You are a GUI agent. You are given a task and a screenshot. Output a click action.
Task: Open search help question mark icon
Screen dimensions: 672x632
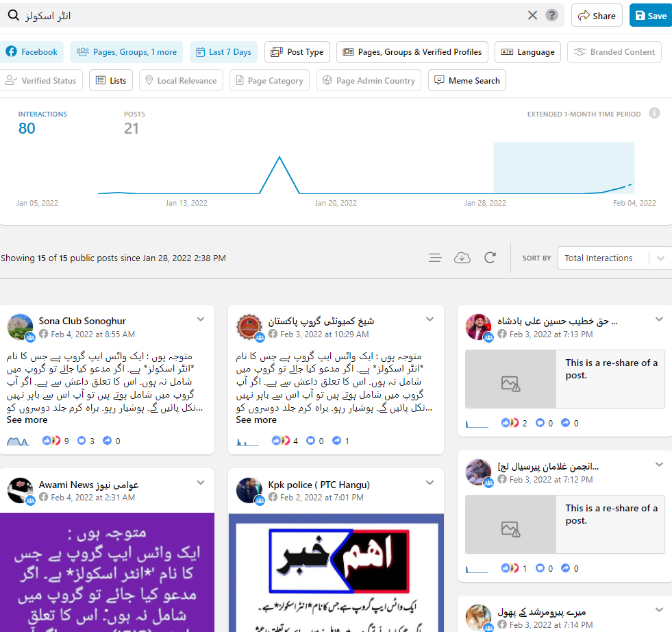[x=551, y=16]
